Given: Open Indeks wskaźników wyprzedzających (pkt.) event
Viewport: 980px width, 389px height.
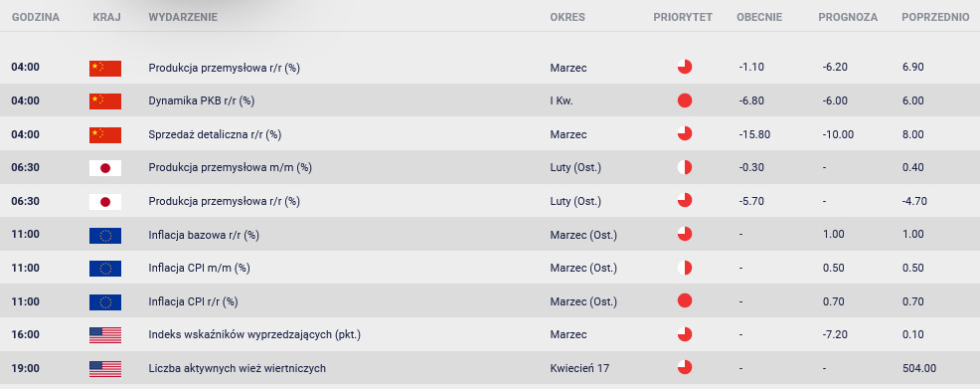Looking at the screenshot, I should coord(254,334).
